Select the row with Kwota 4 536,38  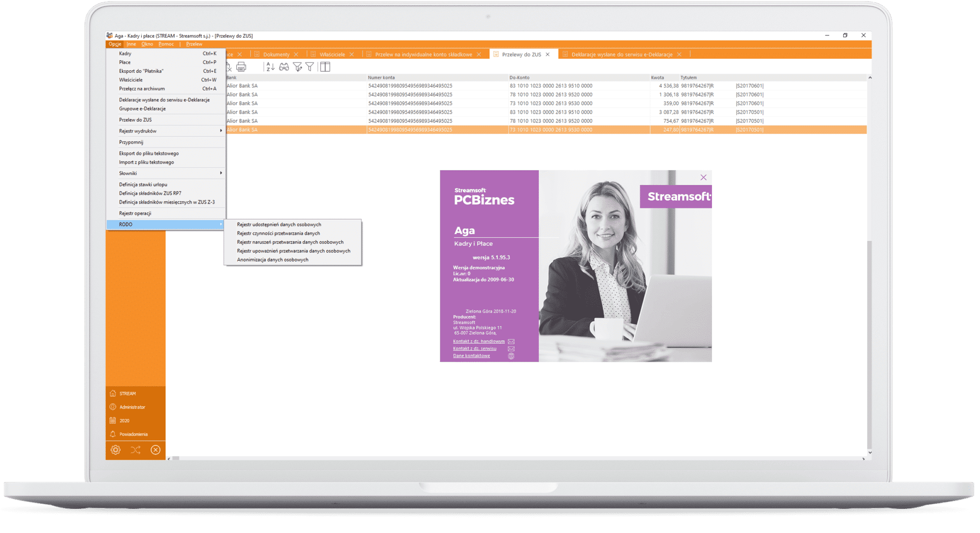click(546, 86)
